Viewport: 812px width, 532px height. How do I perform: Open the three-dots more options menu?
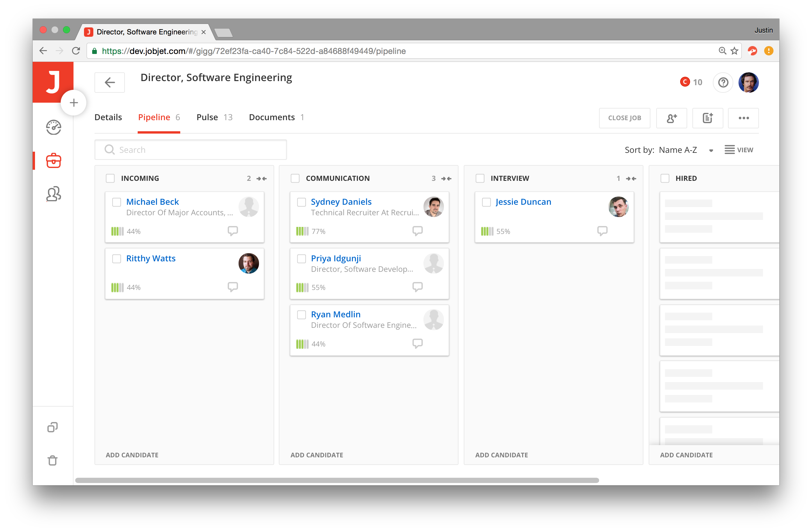pyautogui.click(x=743, y=118)
